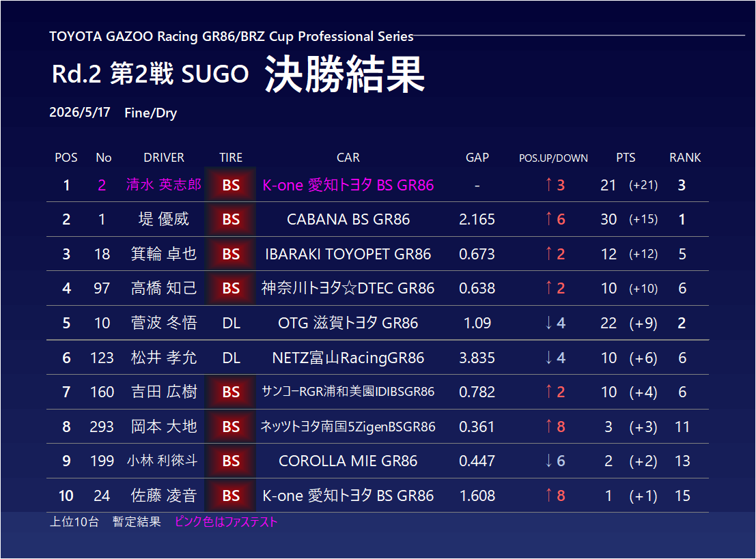Click the POS.UP/DOWN column header
This screenshot has width=756, height=559.
tap(553, 158)
